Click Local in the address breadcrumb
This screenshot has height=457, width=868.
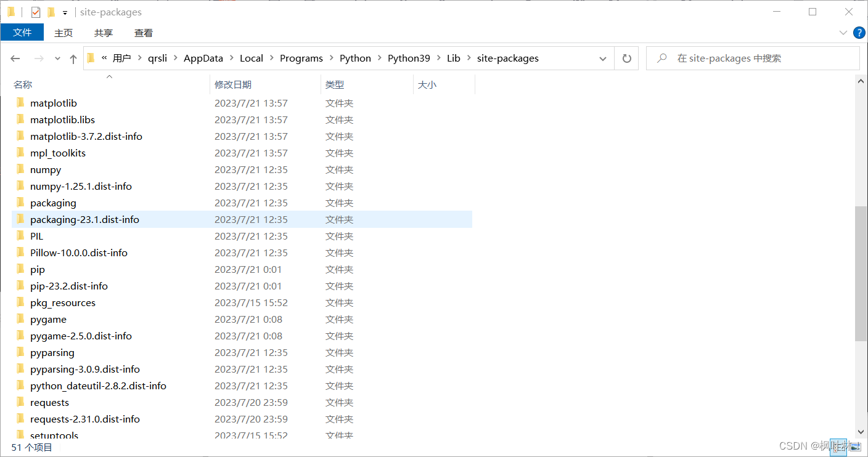[x=252, y=59]
